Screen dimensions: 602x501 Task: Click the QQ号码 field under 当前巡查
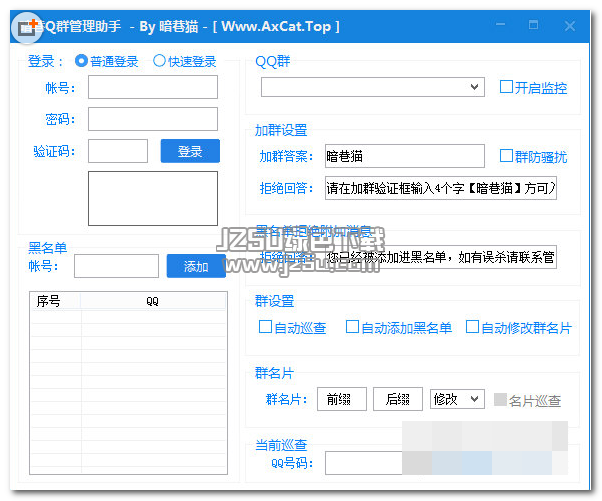(364, 463)
